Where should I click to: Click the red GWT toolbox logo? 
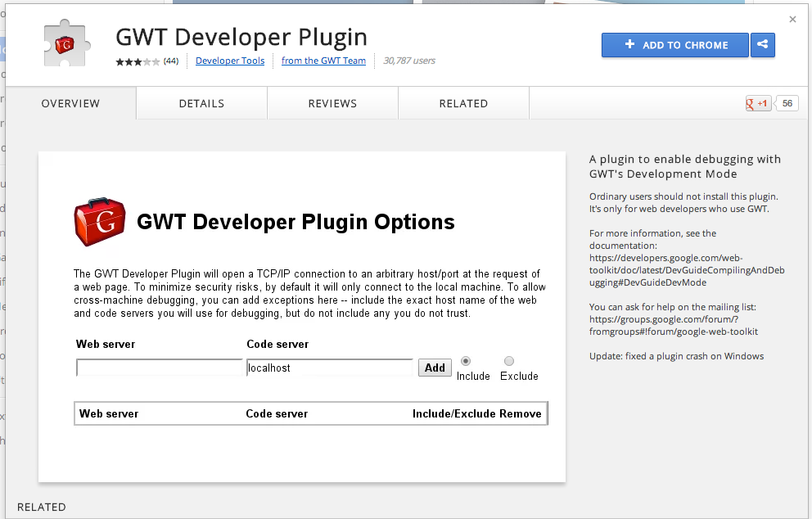100,222
